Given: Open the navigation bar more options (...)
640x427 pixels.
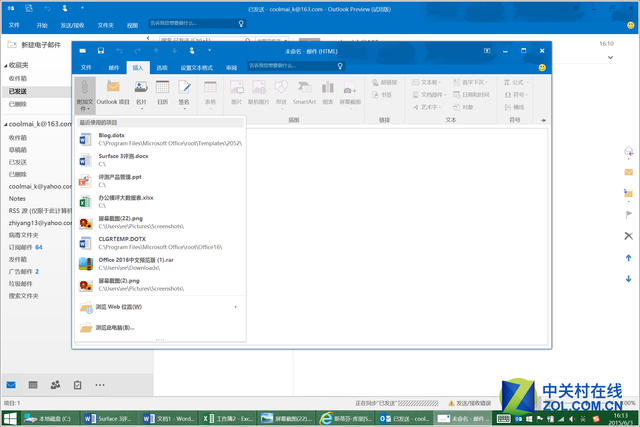Looking at the screenshot, I should (100, 385).
